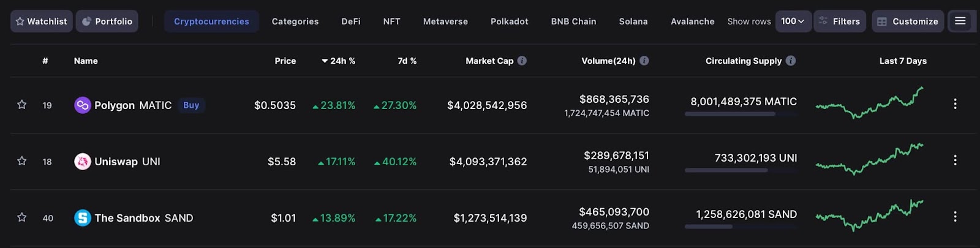Switch to the DeFi tab
Viewport: 980px width, 248px height.
(x=351, y=21)
